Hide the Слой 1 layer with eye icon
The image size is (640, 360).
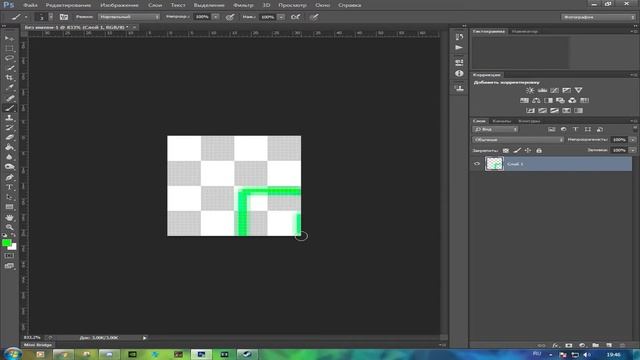pos(477,164)
